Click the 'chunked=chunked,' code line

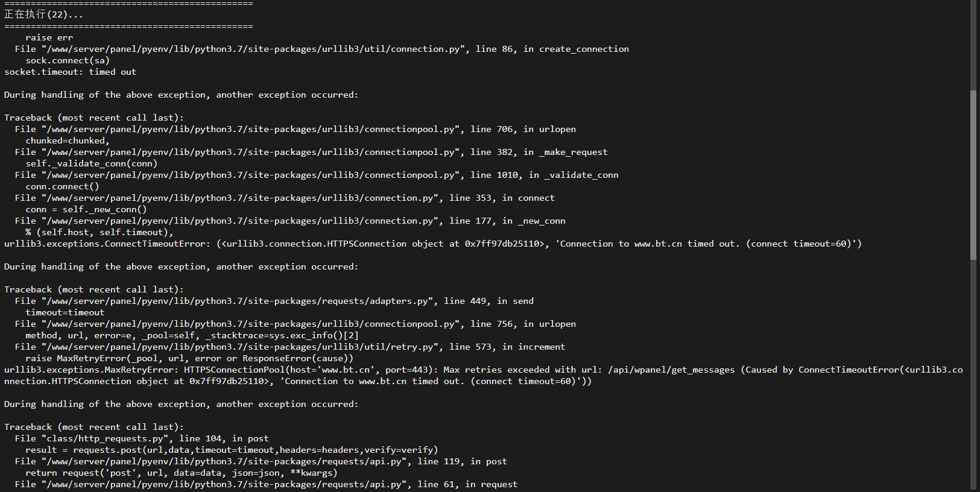68,140
